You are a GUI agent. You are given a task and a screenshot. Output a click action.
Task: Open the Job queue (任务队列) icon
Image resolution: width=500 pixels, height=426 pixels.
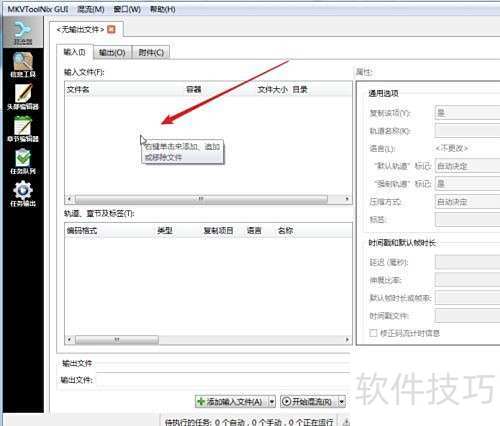coord(23,161)
